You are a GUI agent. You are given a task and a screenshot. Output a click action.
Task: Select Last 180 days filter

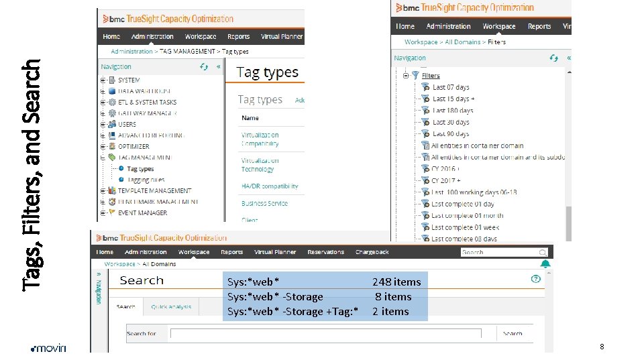click(453, 111)
